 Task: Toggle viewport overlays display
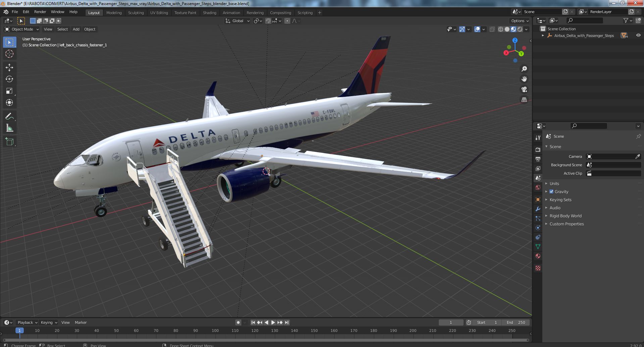coord(477,29)
